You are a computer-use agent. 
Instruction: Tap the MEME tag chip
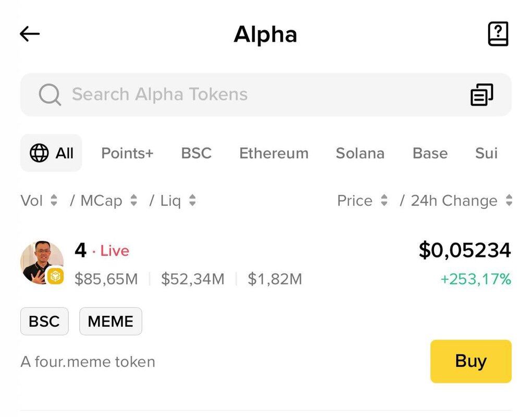(110, 321)
